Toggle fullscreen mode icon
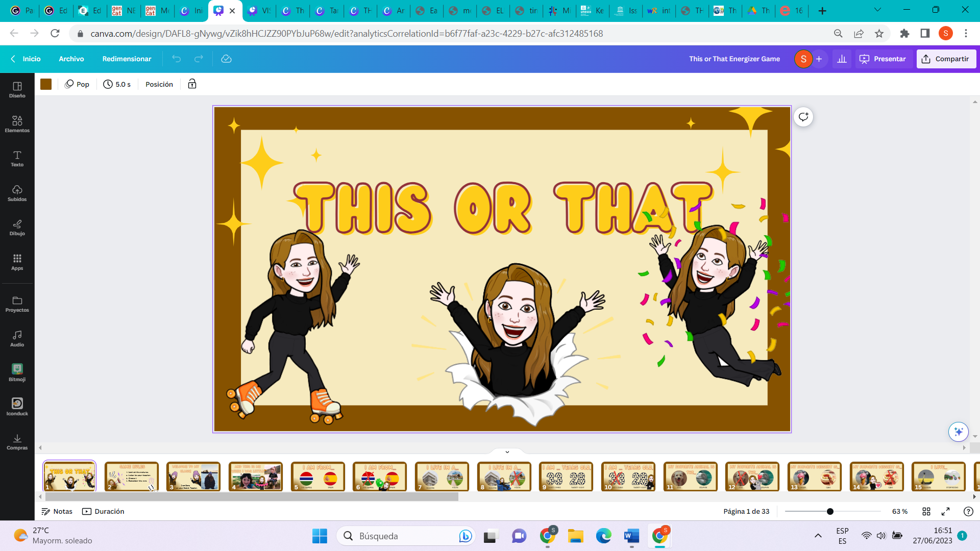Viewport: 980px width, 551px height. pyautogui.click(x=945, y=511)
